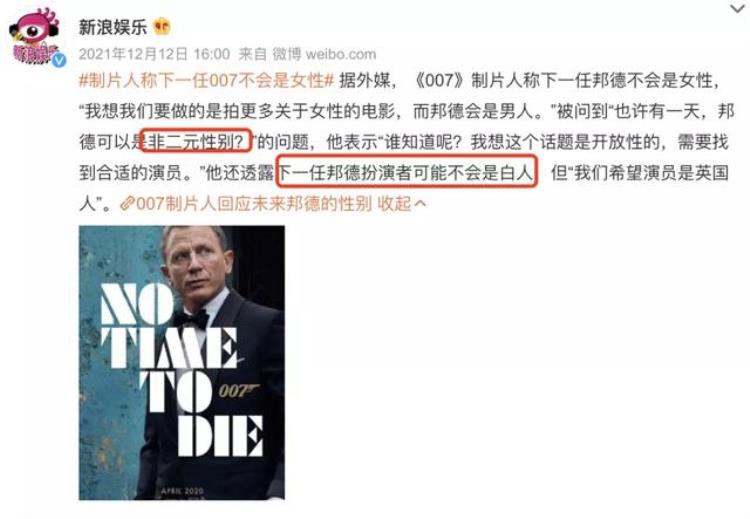Click the 微博 weibo.com source link
The width and height of the screenshot is (750, 519).
point(324,54)
